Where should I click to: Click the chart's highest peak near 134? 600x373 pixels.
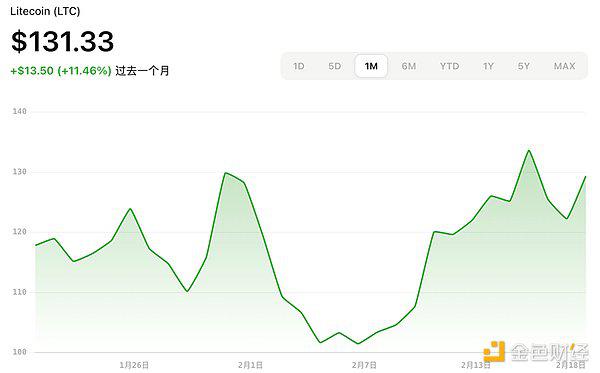pos(529,150)
